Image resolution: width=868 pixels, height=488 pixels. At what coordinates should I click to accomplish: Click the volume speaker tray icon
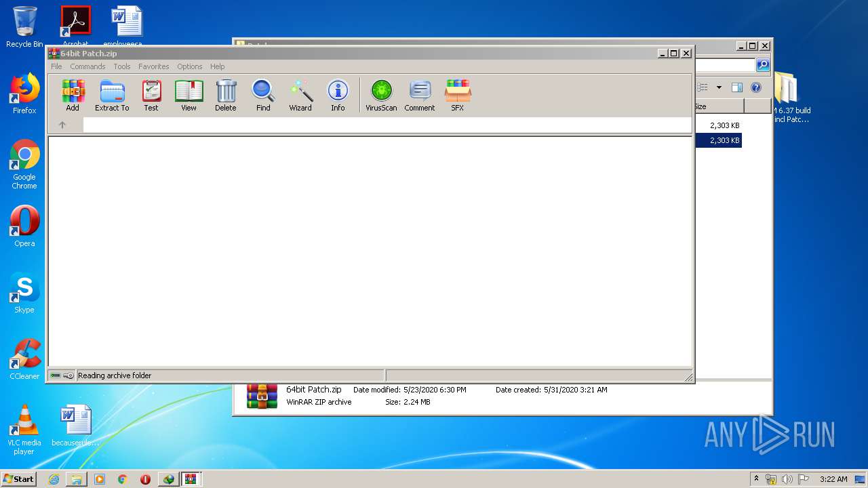[787, 479]
